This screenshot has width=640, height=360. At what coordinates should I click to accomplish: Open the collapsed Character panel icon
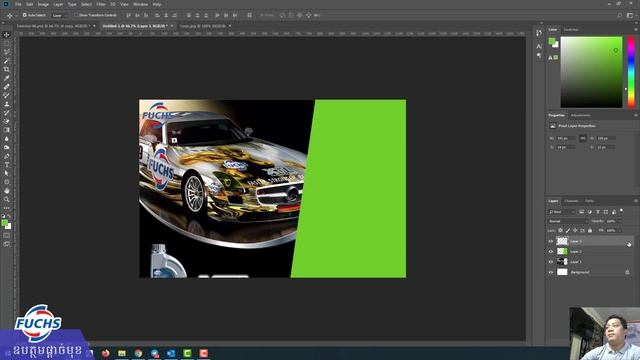point(539,46)
